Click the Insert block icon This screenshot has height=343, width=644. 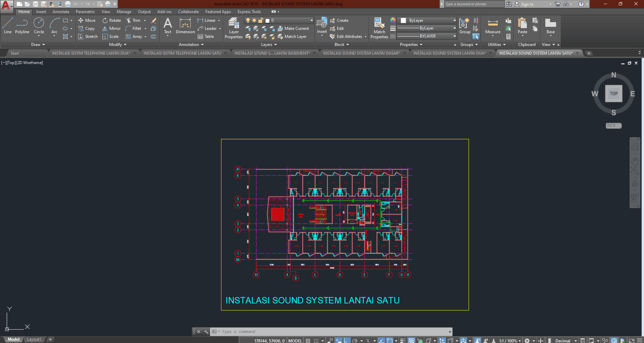(322, 25)
